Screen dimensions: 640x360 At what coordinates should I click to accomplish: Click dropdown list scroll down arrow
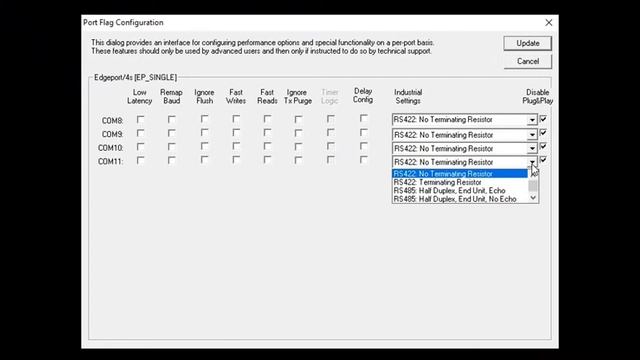coord(533,198)
